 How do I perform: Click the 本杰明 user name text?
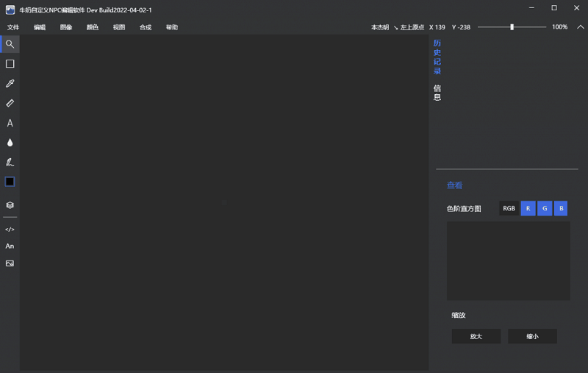pos(380,27)
